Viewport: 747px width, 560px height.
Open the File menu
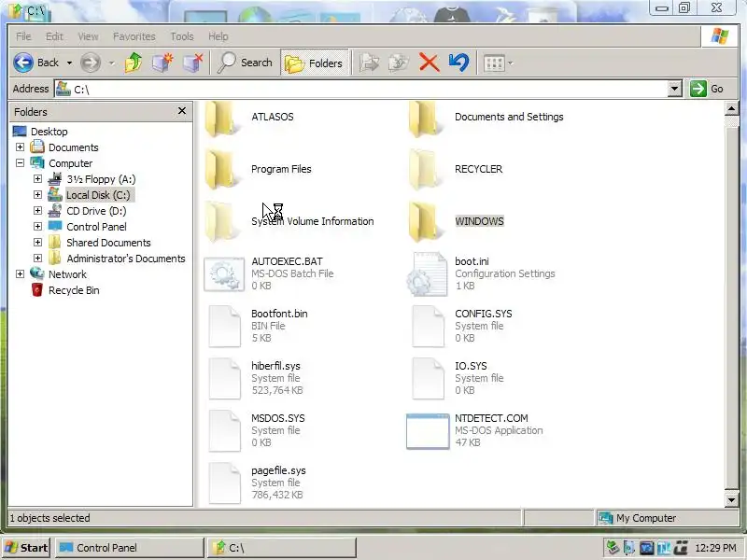(x=23, y=36)
